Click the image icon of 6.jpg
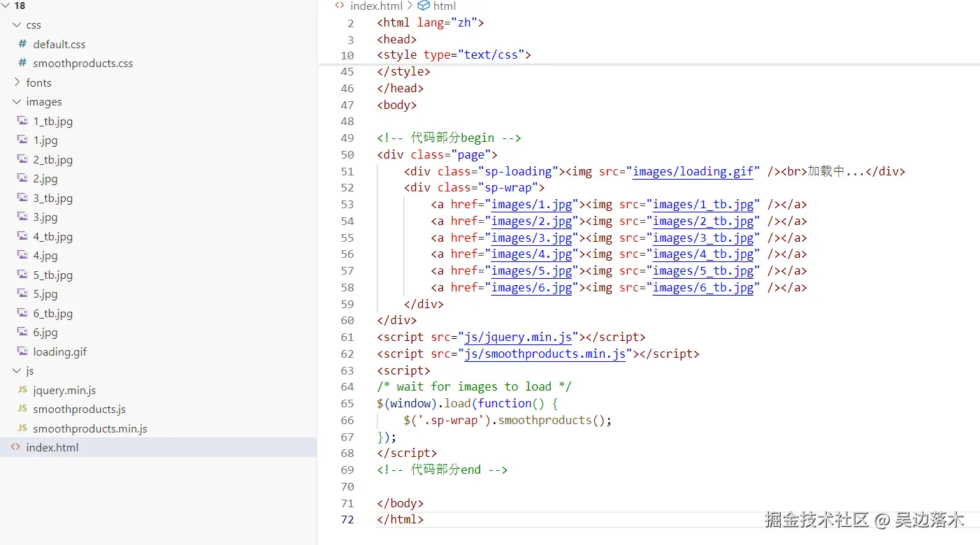 (x=22, y=332)
